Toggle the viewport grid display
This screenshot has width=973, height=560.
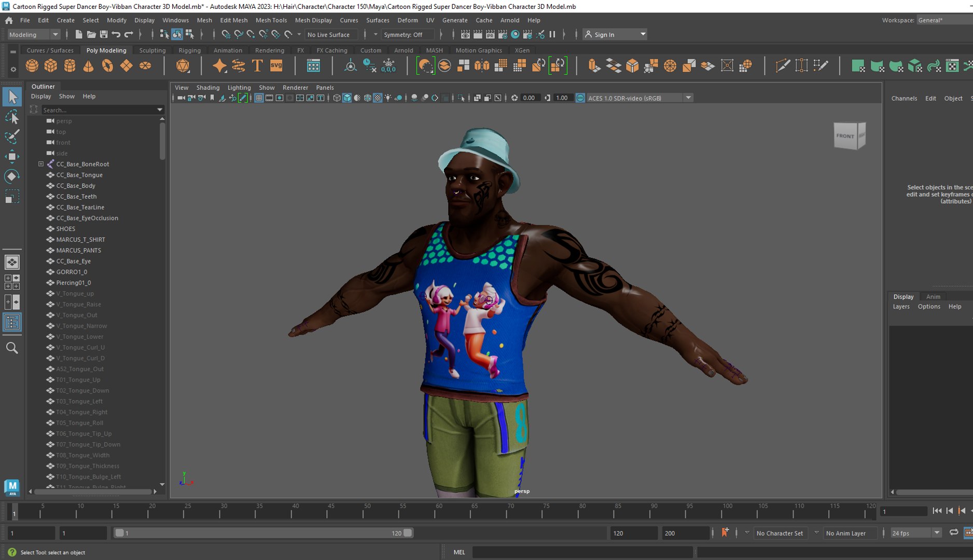[x=258, y=98]
